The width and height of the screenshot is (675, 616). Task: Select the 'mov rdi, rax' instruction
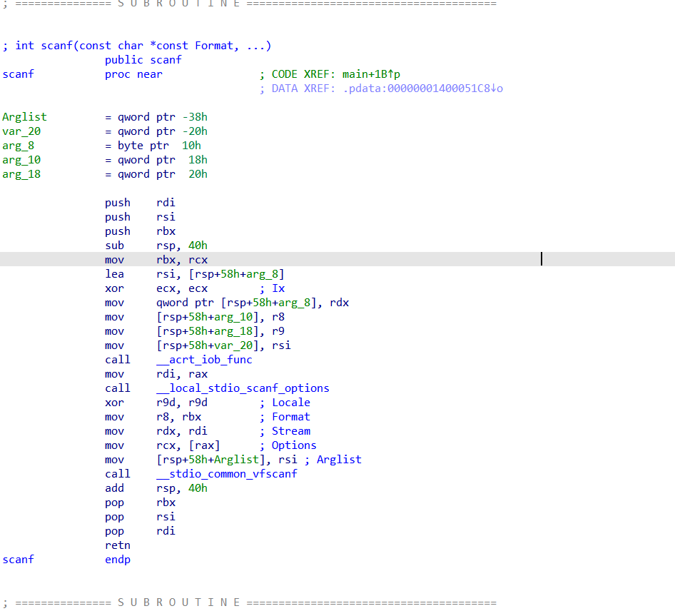coord(156,373)
